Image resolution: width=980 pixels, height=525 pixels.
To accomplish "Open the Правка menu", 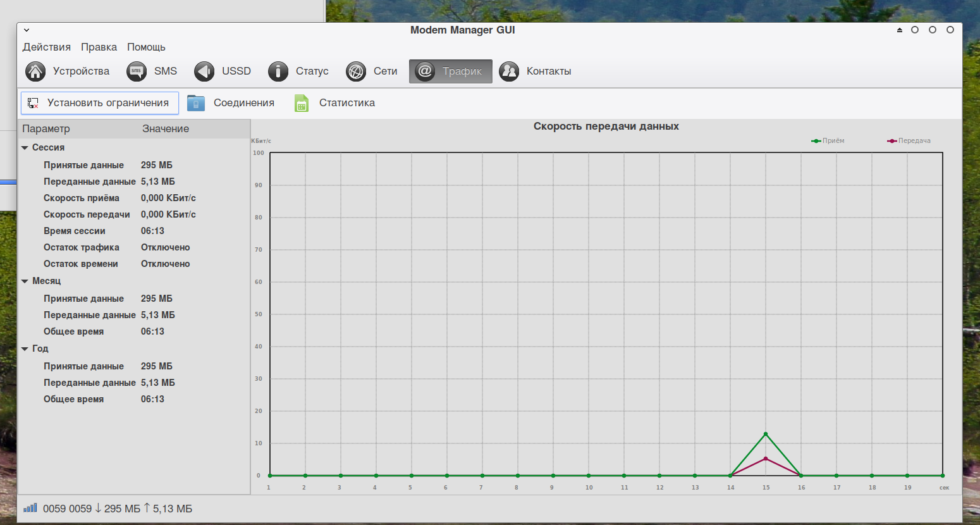I will 99,47.
